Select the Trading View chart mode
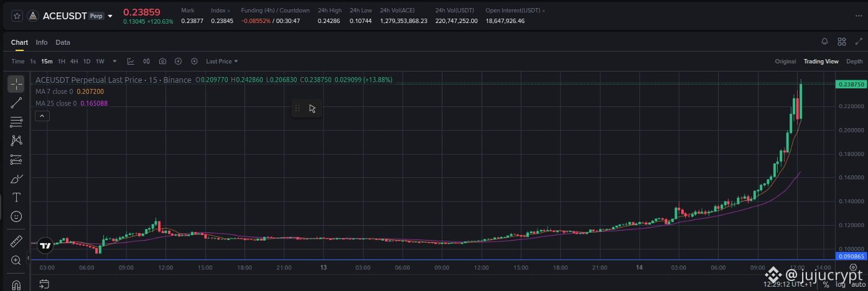 pos(821,62)
